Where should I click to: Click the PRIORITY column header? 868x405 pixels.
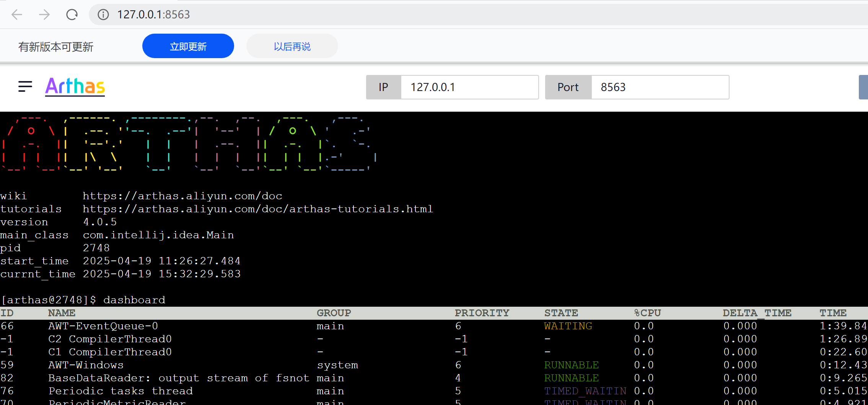[x=482, y=313]
